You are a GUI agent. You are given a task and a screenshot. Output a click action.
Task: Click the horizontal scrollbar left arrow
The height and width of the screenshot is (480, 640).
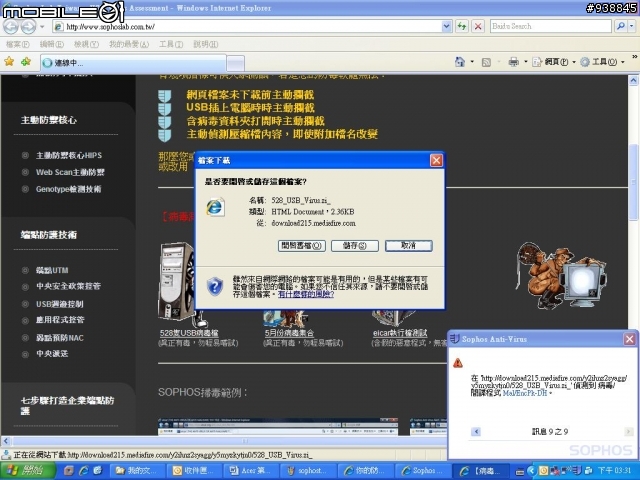click(x=5, y=441)
